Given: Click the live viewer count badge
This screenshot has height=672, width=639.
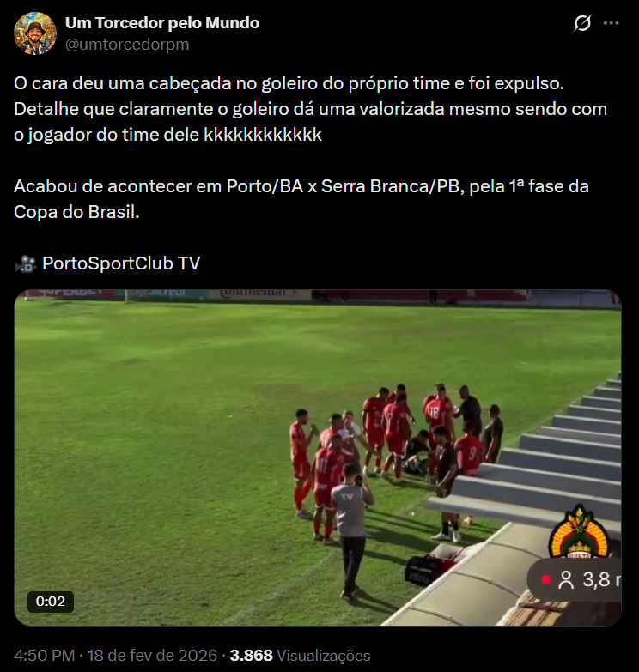Looking at the screenshot, I should [575, 580].
